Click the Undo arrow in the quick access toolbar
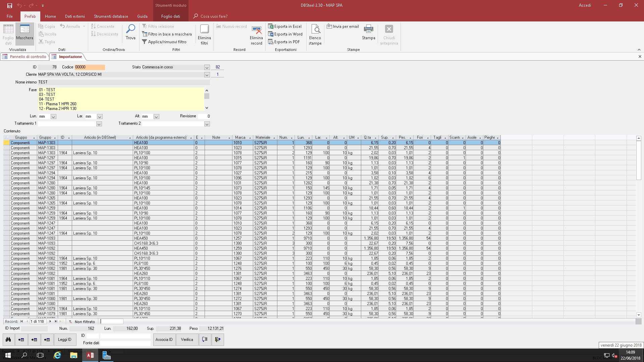This screenshot has width=644, height=362. 19,5
